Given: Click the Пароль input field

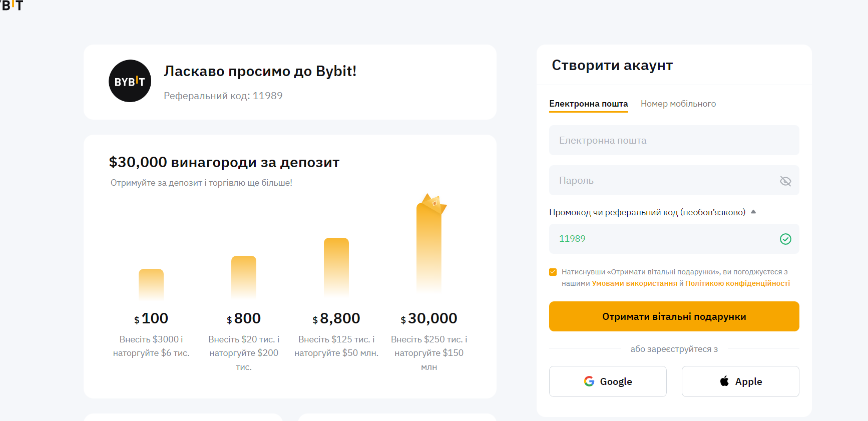Looking at the screenshot, I should (x=674, y=180).
